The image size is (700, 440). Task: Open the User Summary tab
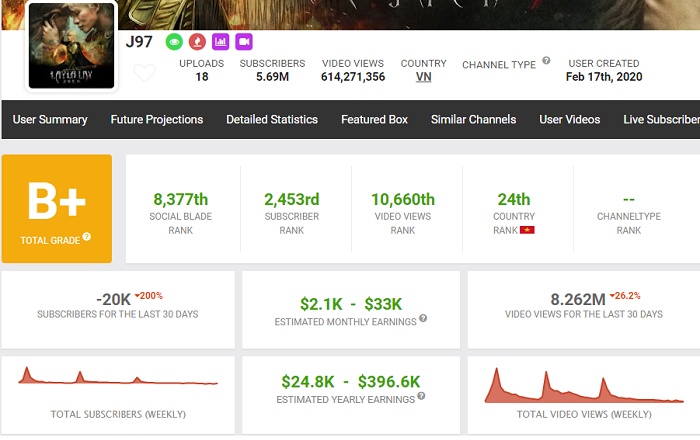point(50,120)
